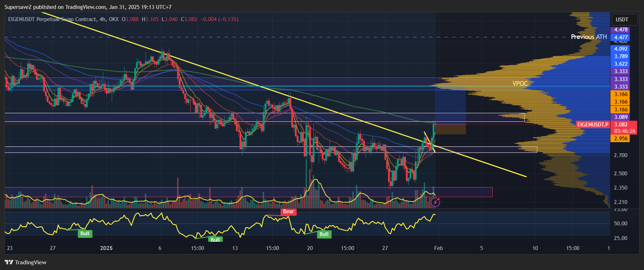644x270 pixels.
Task: Select the Previous ATH line label
Action: click(x=589, y=37)
